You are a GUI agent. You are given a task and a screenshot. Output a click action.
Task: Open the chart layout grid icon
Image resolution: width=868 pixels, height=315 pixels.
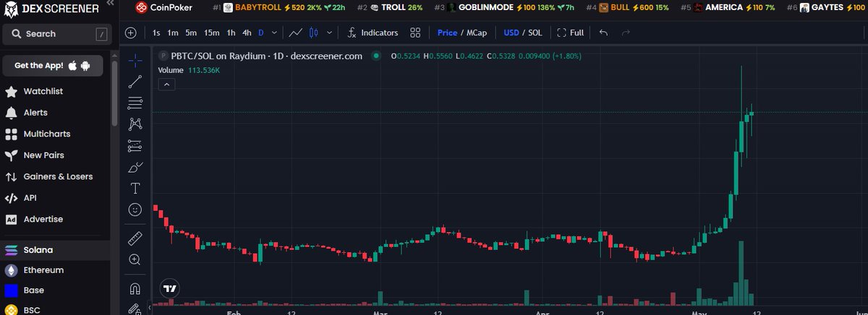415,33
